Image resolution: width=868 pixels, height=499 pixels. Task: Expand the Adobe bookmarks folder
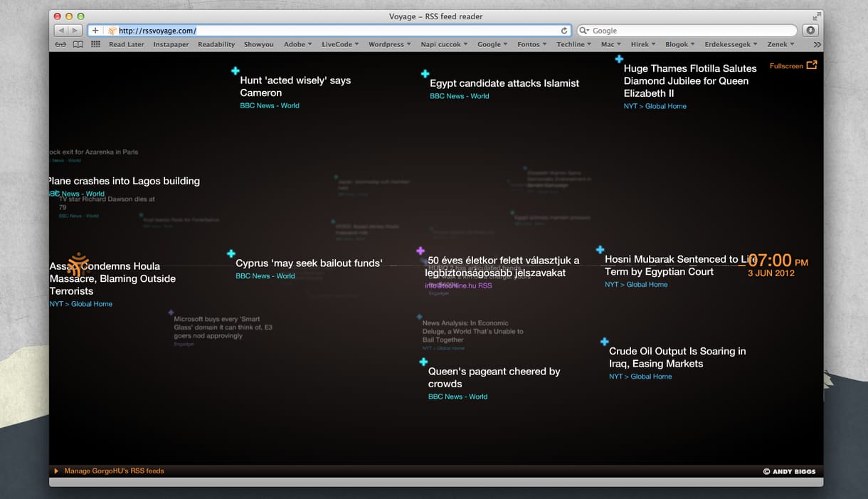coord(298,44)
